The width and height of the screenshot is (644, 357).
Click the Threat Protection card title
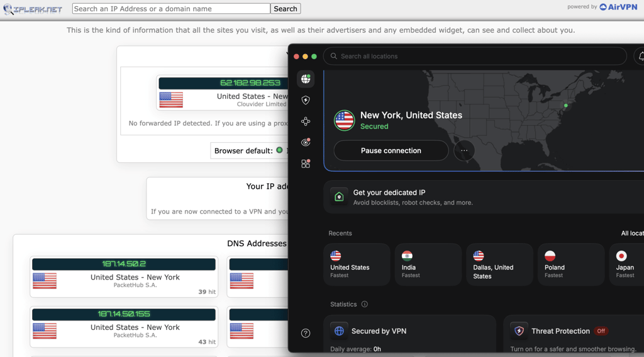tap(560, 331)
